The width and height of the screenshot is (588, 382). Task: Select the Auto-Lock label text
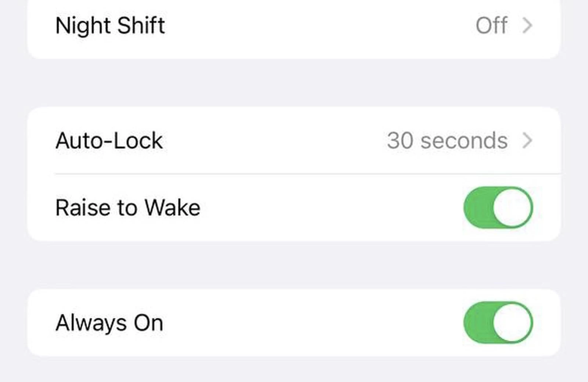tap(109, 140)
